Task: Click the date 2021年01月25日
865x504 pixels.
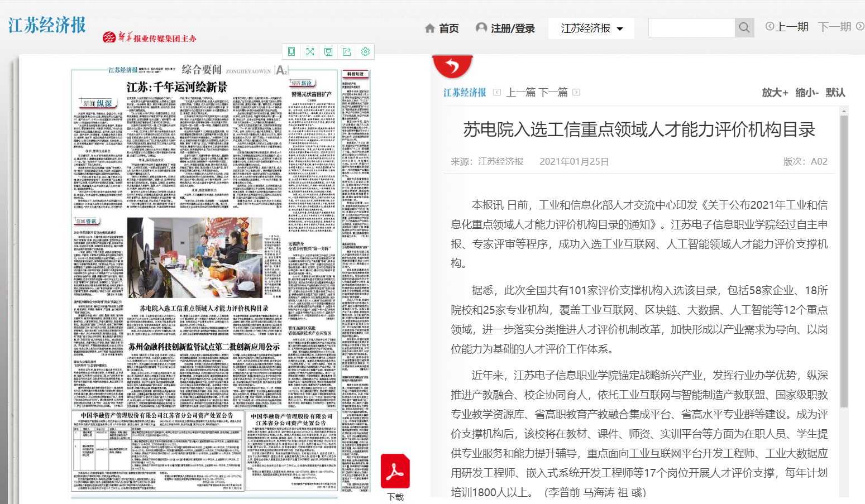Action: pyautogui.click(x=574, y=161)
